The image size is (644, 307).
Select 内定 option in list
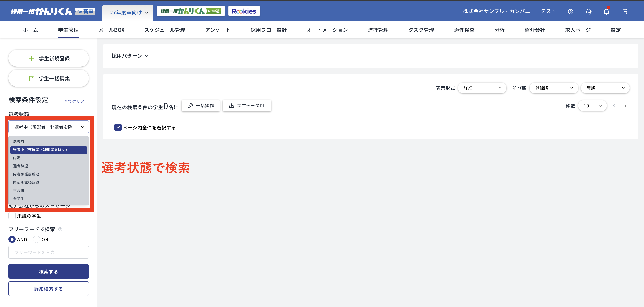point(17,158)
